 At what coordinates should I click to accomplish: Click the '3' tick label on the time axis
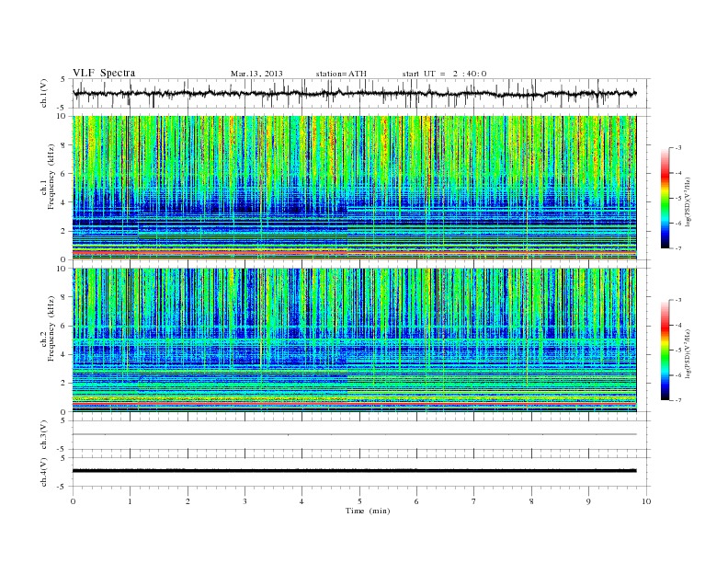point(245,501)
